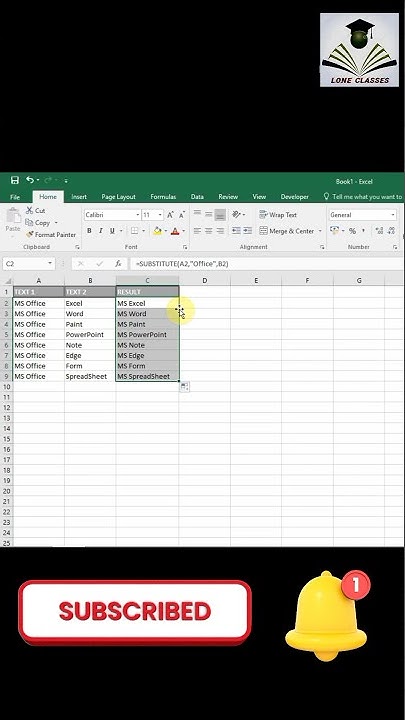Click the Center align icon
Viewport: 405px width, 720px height.
point(208,231)
